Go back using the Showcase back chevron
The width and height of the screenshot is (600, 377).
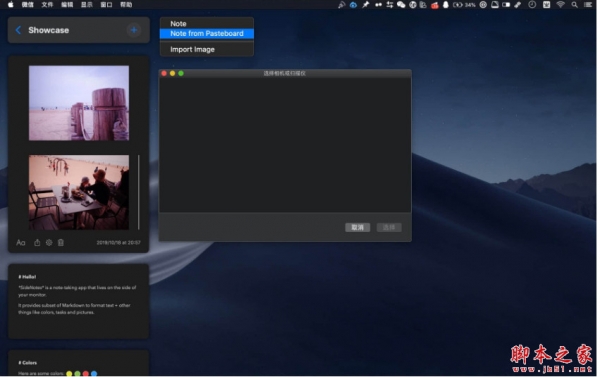(18, 30)
